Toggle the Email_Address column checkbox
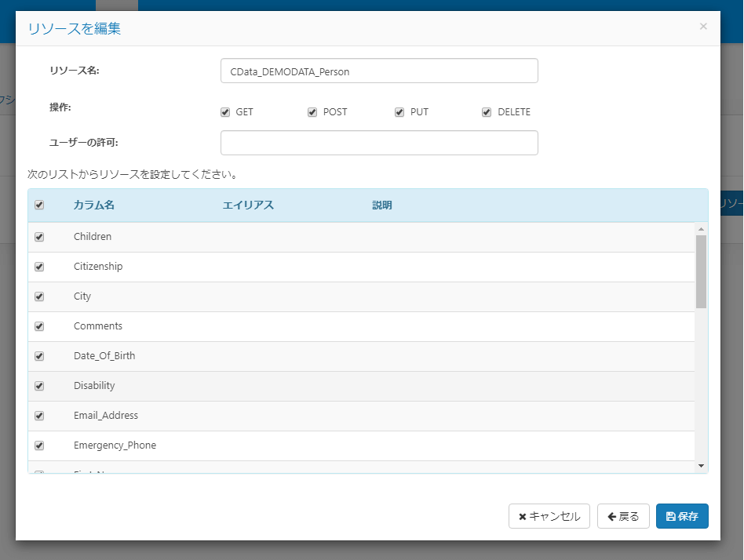The width and height of the screenshot is (744, 560). coord(39,416)
